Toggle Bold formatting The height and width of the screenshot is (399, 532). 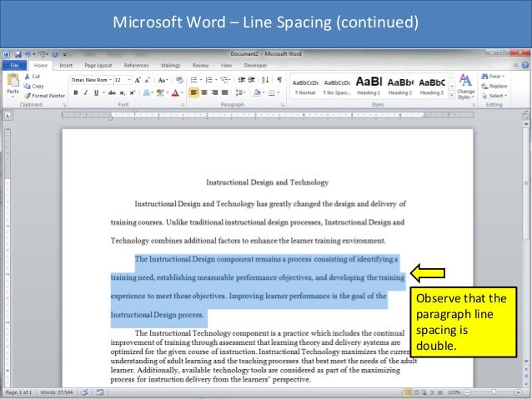click(76, 92)
